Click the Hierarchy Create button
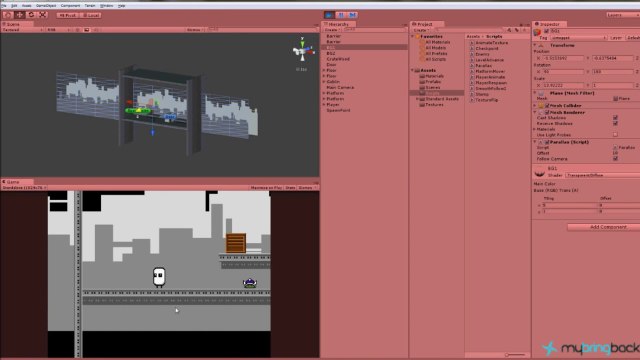Viewport: 640px width, 360px height. coord(332,30)
